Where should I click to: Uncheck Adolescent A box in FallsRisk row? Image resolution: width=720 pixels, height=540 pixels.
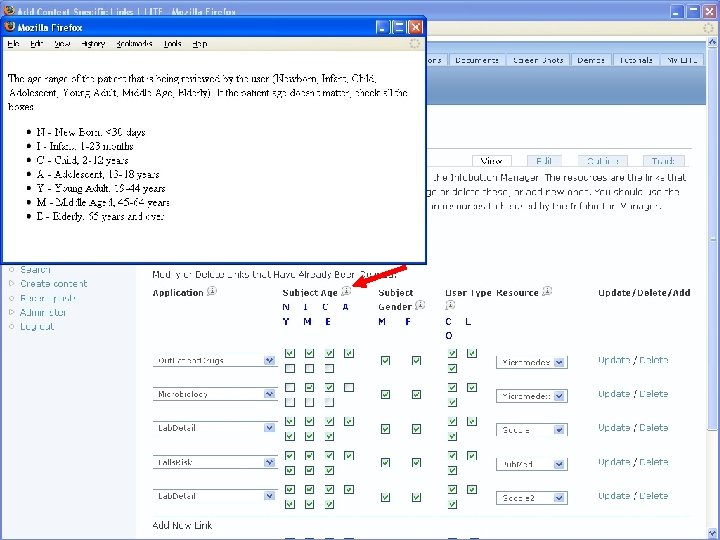(x=349, y=456)
